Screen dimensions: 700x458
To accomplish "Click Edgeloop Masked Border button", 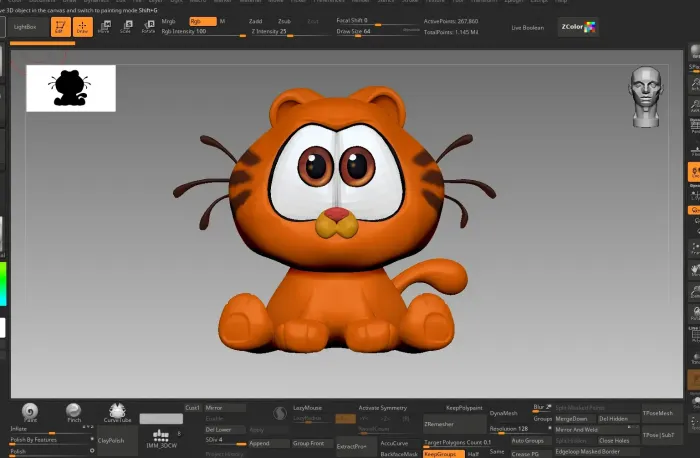I will pos(597,452).
